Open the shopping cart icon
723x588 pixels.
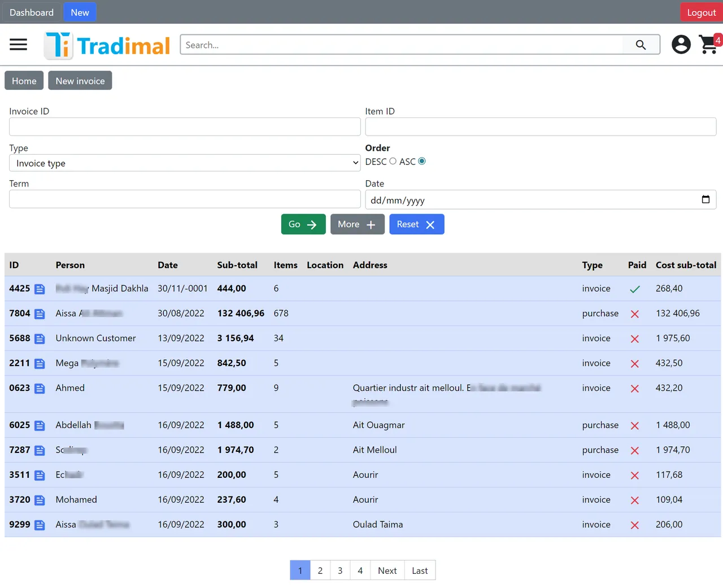708,45
